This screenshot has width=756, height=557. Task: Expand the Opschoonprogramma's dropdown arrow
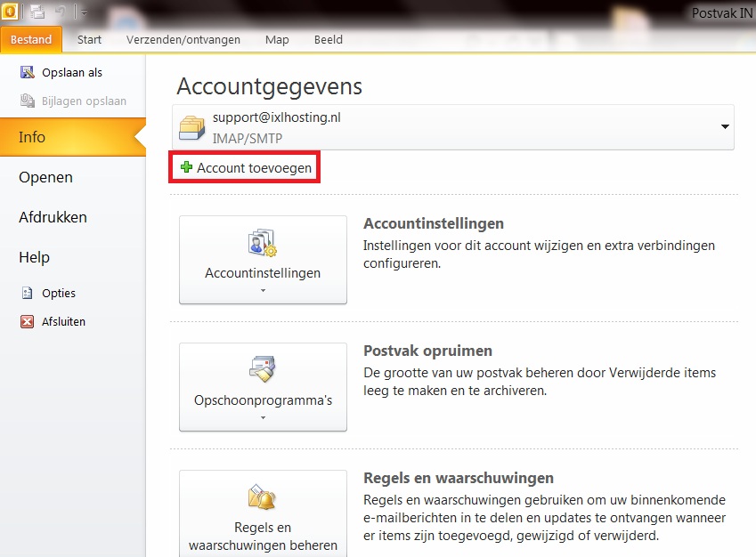tap(263, 418)
